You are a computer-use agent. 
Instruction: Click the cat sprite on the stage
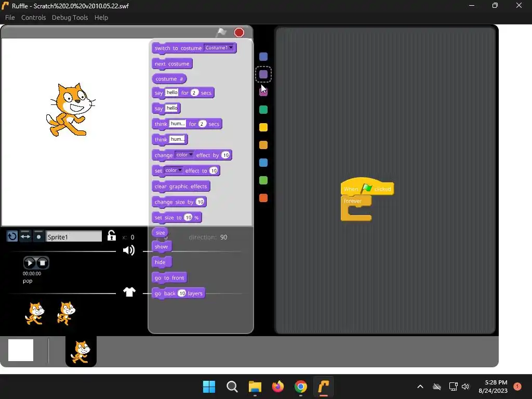pyautogui.click(x=71, y=110)
